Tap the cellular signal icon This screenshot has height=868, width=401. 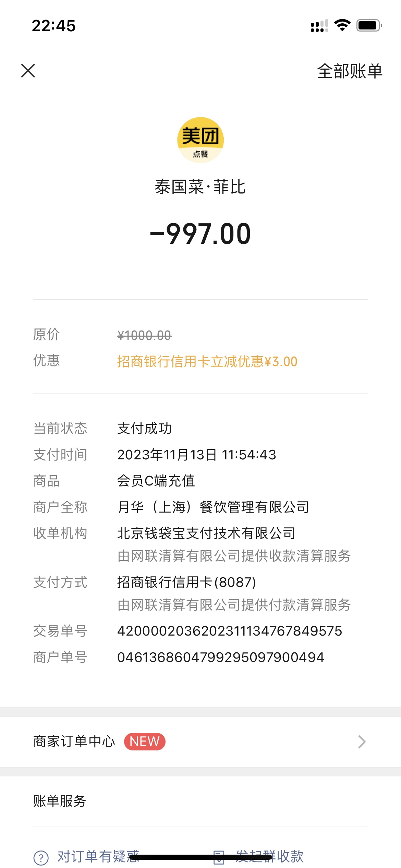[319, 26]
